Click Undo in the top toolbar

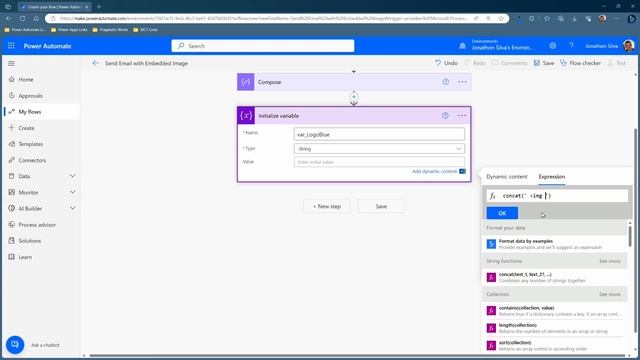coord(446,63)
